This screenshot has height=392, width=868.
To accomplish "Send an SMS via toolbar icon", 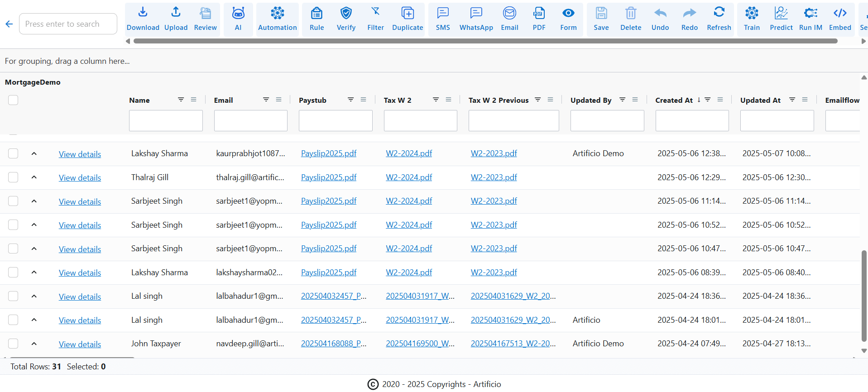I will click(x=443, y=19).
